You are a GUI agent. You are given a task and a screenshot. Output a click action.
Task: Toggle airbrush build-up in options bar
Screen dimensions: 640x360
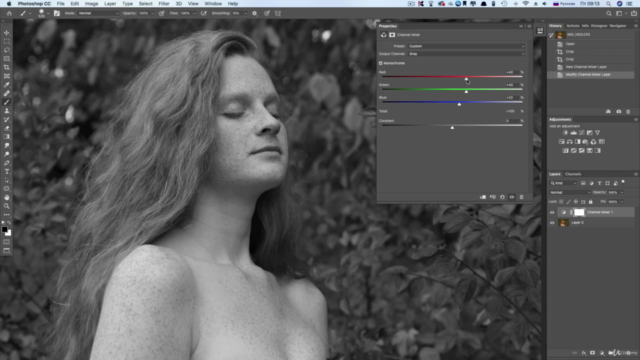point(203,13)
